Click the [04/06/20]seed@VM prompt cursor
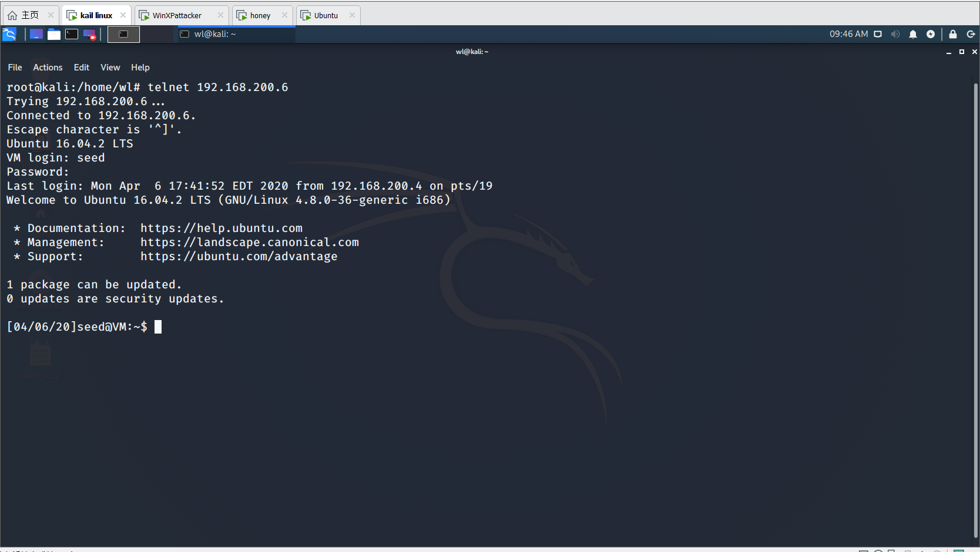 click(158, 327)
